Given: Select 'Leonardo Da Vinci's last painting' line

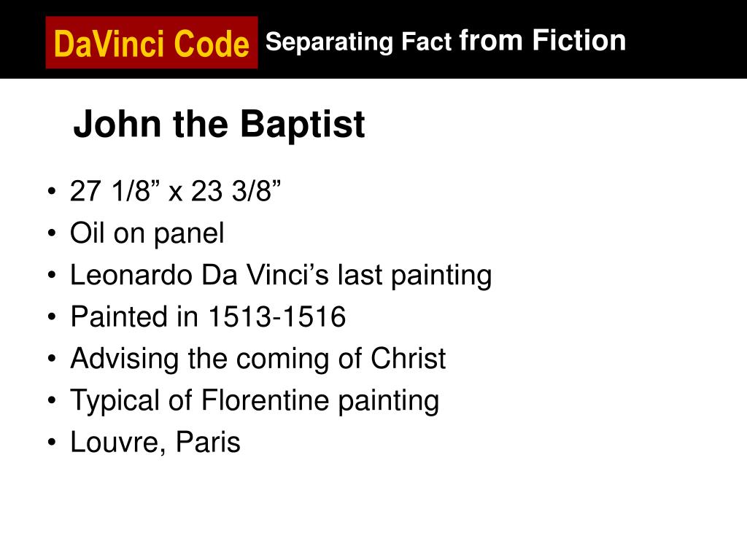Looking at the screenshot, I should click(x=281, y=276).
